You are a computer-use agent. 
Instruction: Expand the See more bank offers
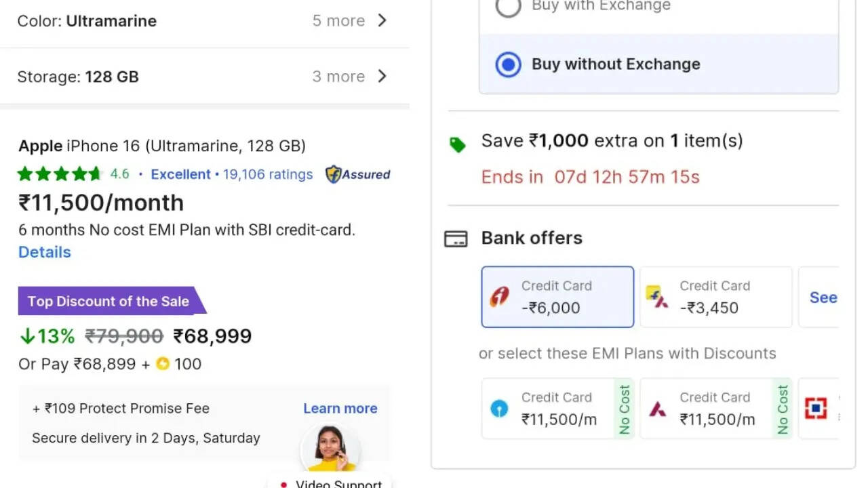[823, 297]
